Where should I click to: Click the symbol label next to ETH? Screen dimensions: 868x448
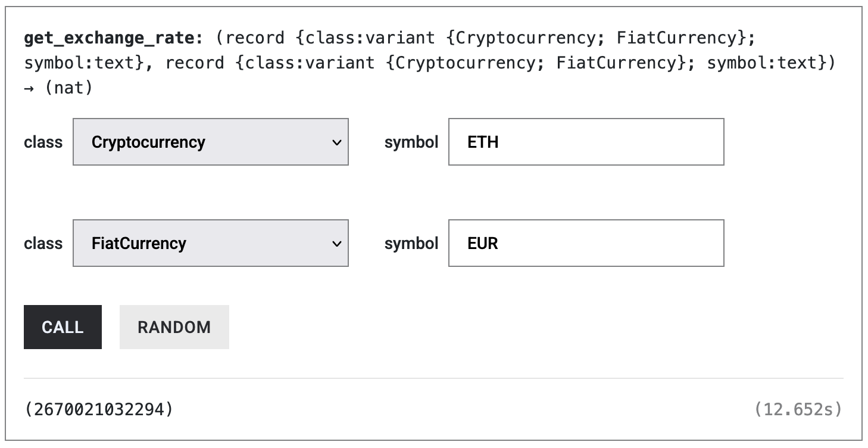[411, 142]
